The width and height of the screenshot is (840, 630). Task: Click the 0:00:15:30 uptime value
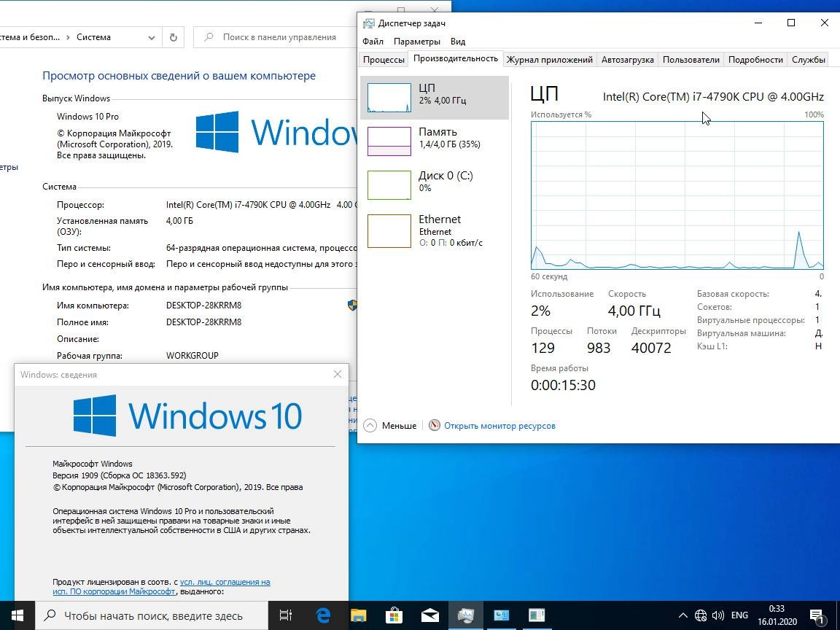point(563,385)
